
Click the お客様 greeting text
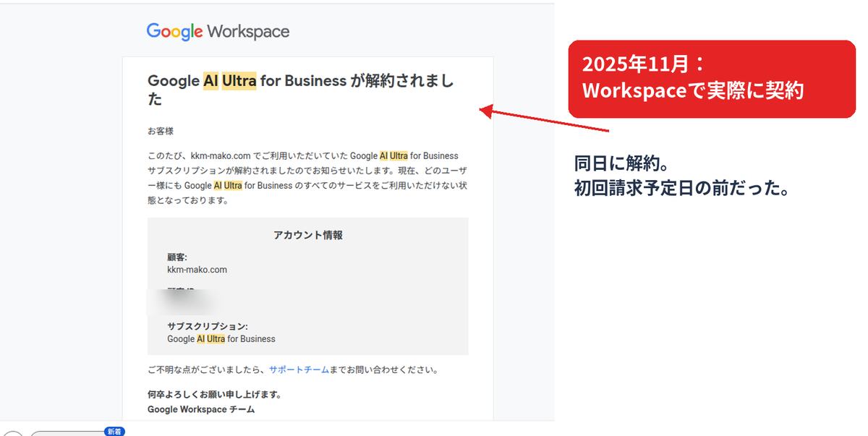point(161,131)
